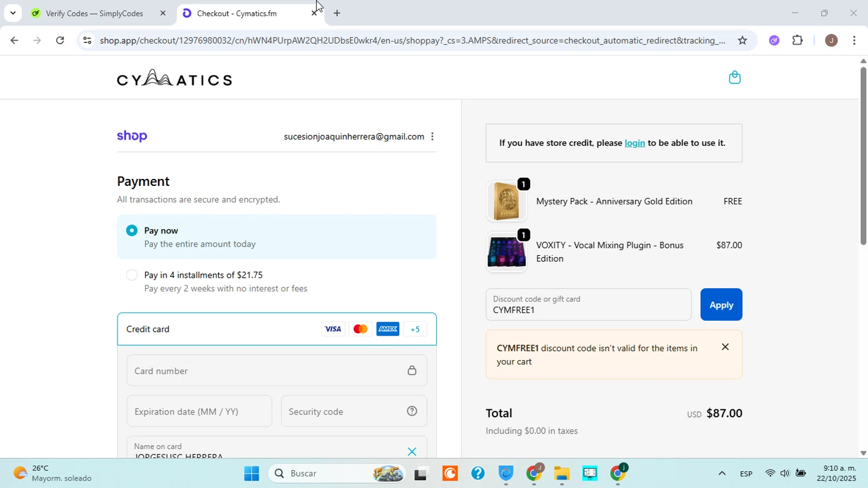Open the tab search dropdown arrow
The image size is (868, 488).
[x=13, y=13]
